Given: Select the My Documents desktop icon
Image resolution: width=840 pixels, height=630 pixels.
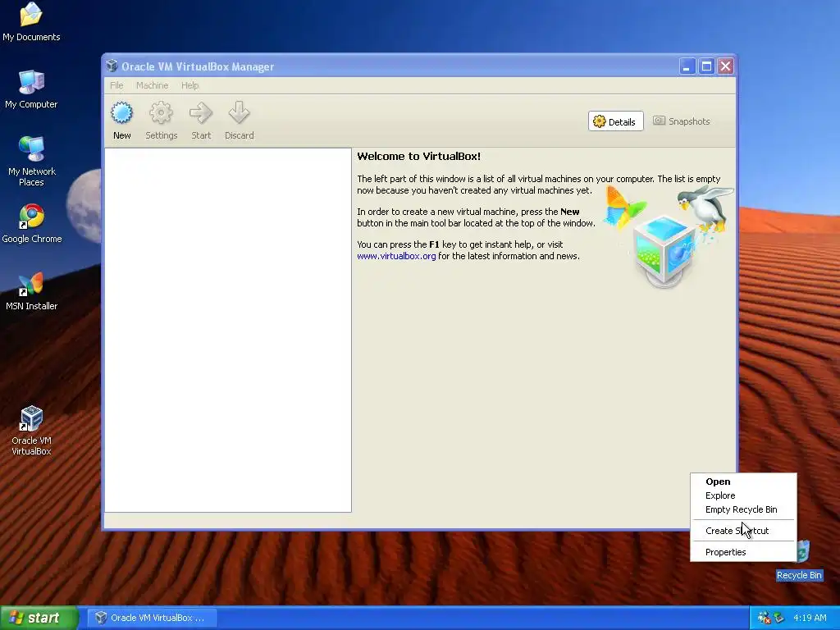Looking at the screenshot, I should pos(31,21).
